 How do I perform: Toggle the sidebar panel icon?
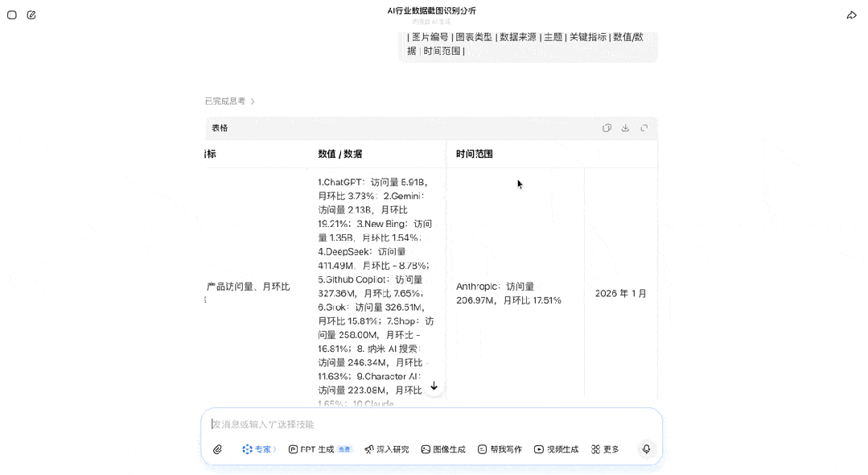(11, 14)
